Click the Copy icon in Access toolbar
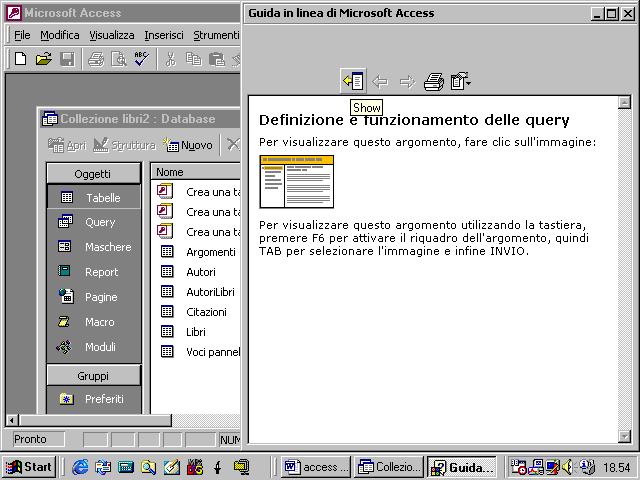The height and width of the screenshot is (480, 640). (193, 60)
